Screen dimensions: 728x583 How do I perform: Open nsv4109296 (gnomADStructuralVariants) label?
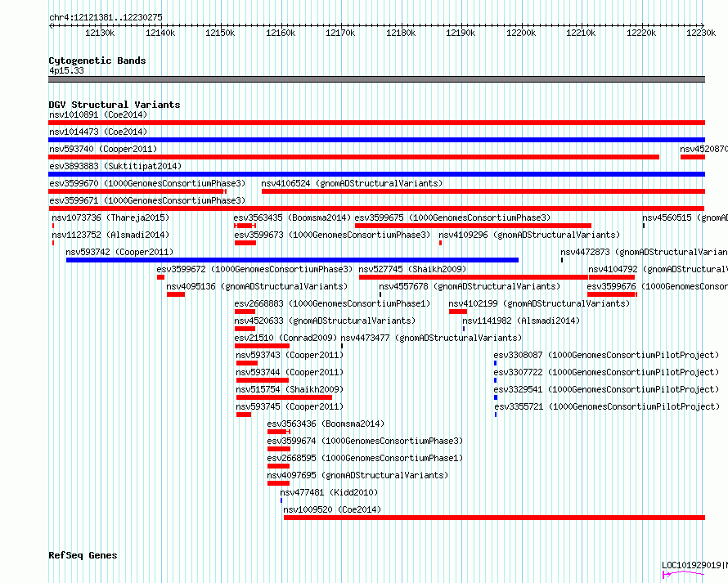[x=529, y=235]
